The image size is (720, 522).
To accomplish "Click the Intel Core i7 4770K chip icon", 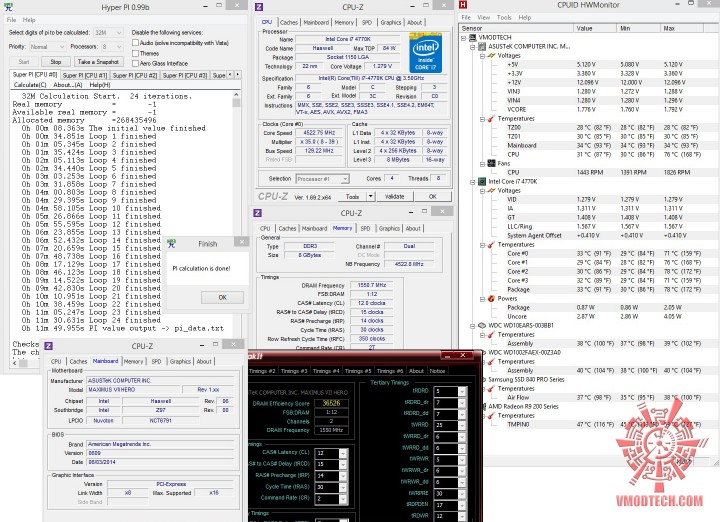I will 482,181.
